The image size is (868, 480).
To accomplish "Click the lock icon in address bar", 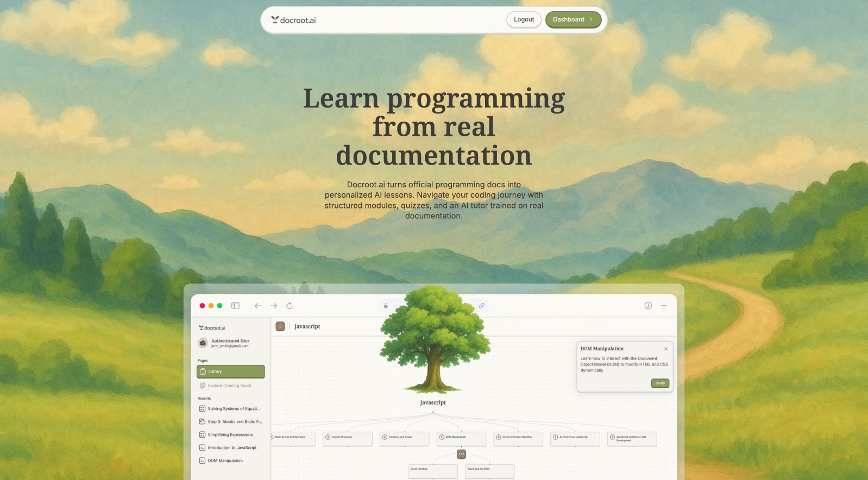I will click(386, 306).
